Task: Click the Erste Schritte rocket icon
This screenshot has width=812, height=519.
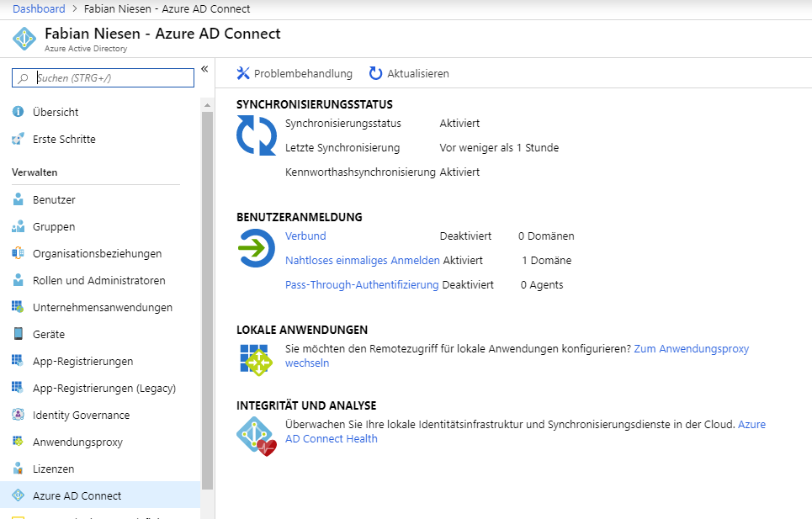Action: click(19, 139)
